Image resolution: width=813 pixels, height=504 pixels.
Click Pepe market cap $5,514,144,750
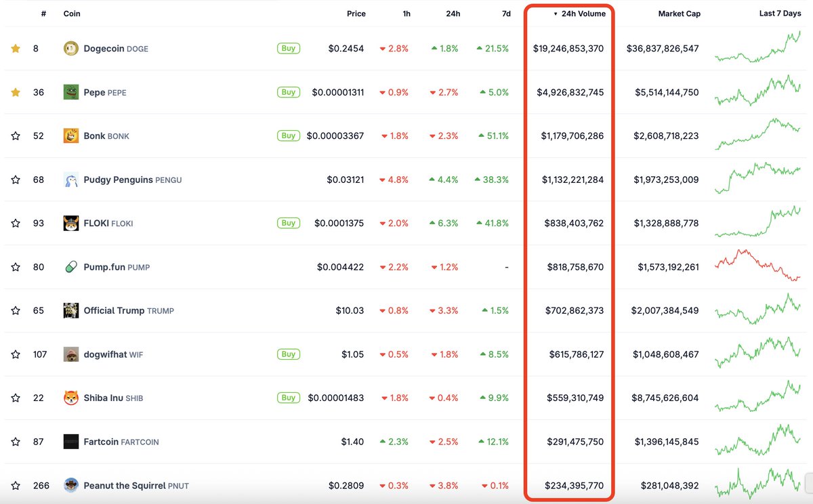click(667, 92)
